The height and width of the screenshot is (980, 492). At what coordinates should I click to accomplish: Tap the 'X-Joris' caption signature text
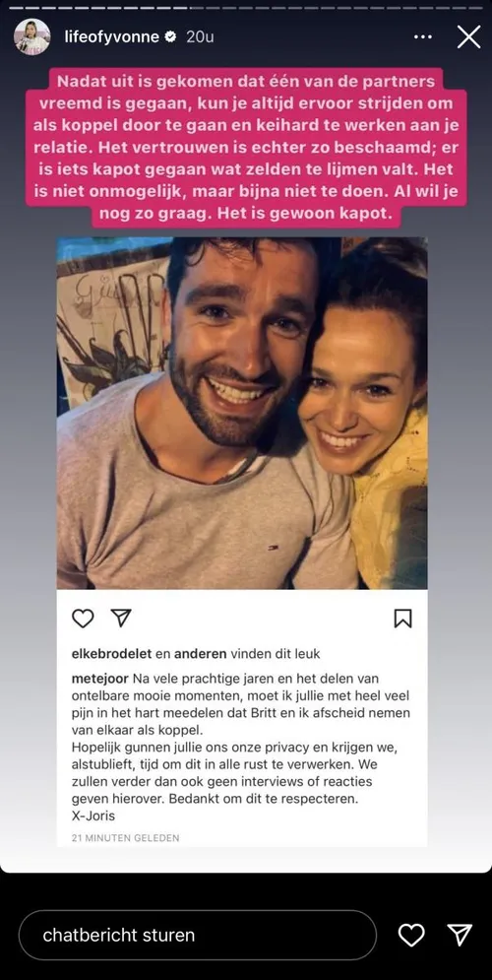tap(93, 817)
